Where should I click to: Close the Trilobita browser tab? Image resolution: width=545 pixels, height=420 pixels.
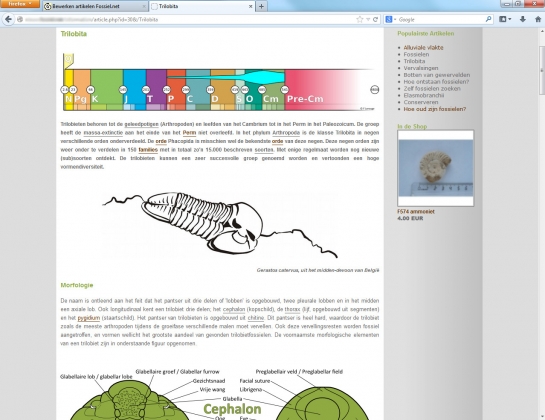(x=250, y=6)
